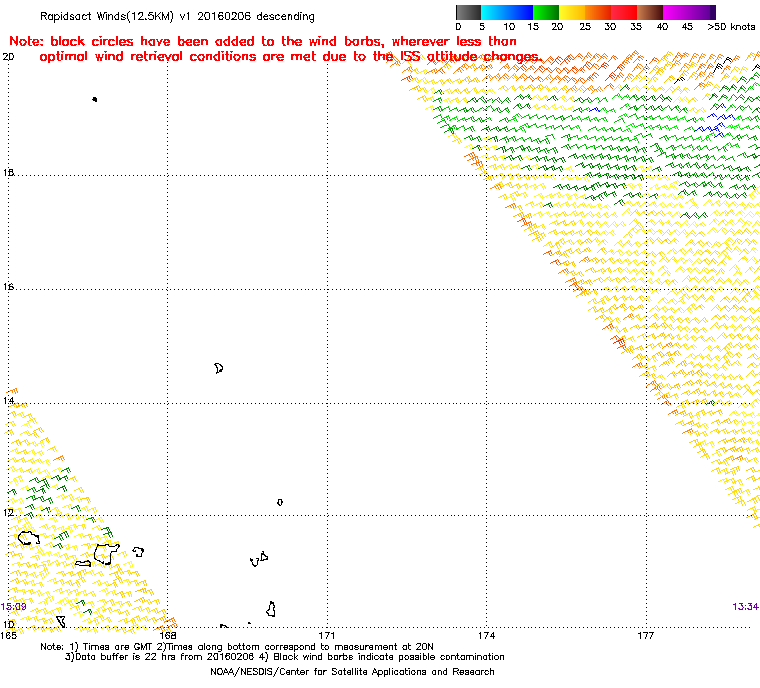760x688 pixels.
Task: Click the longitude label '168'
Action: [168, 635]
